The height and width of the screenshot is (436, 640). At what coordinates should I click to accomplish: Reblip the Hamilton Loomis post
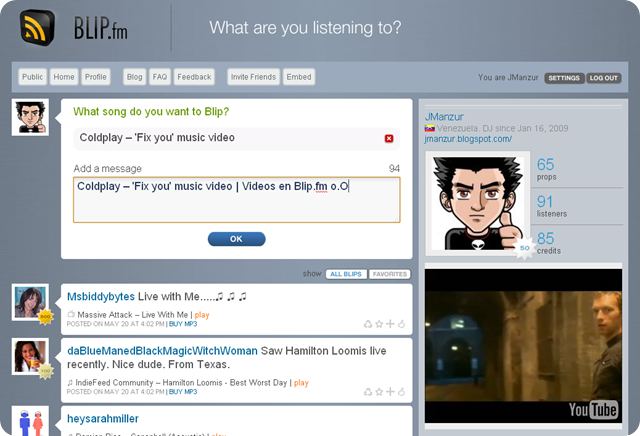[368, 392]
